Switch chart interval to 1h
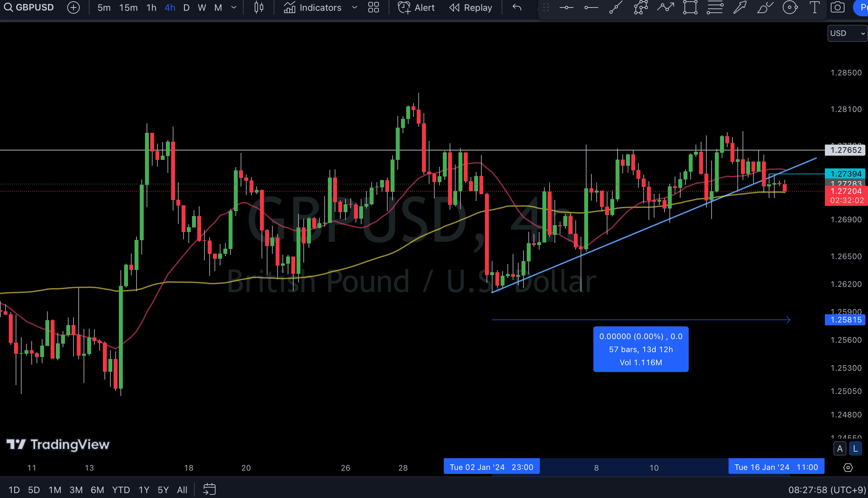This screenshot has height=498, width=868. (x=151, y=8)
